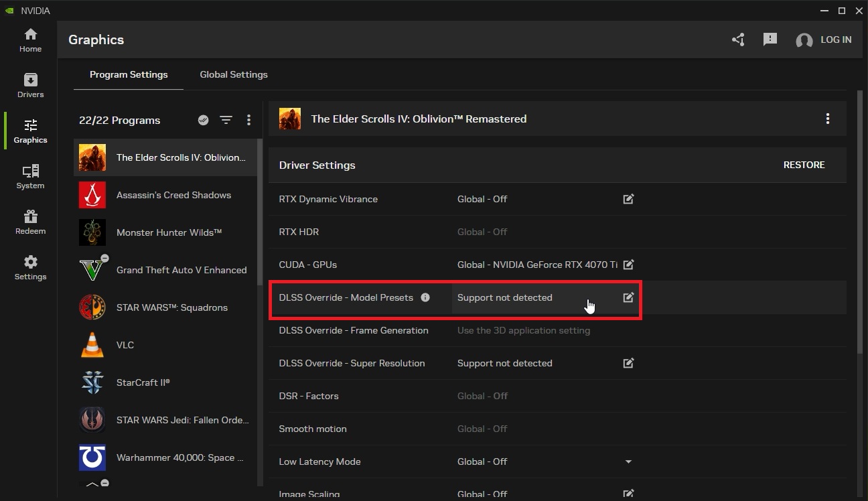868x501 pixels.
Task: Switch to the Program Settings tab
Action: [x=129, y=74]
